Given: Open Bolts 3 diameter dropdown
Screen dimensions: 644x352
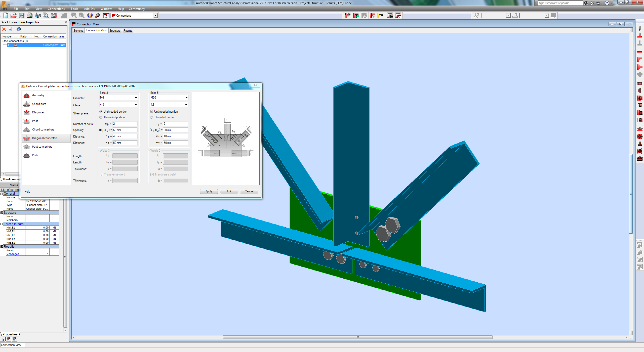Looking at the screenshot, I should 118,98.
